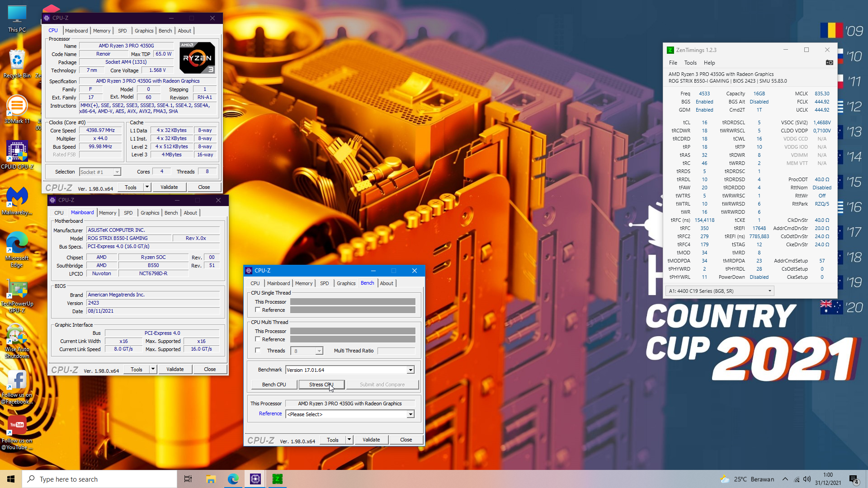This screenshot has height=488, width=868.
Task: Switch to CPU-Z via taskbar icon
Action: pyautogui.click(x=255, y=479)
